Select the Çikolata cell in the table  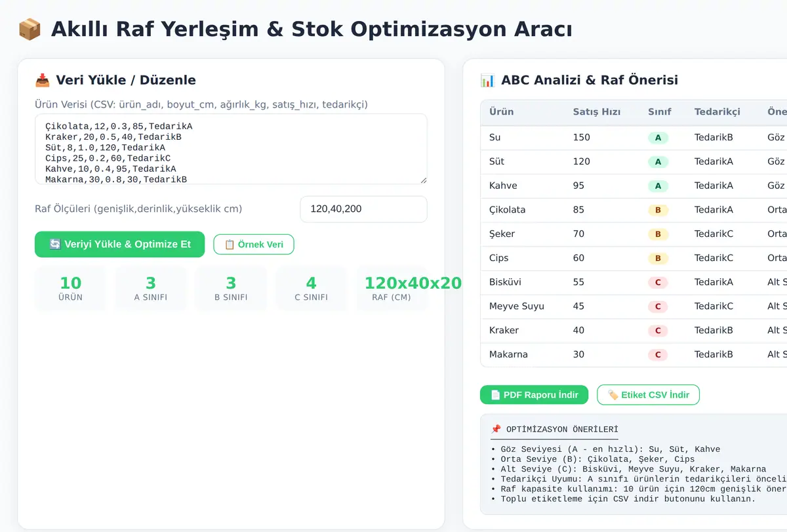507,210
